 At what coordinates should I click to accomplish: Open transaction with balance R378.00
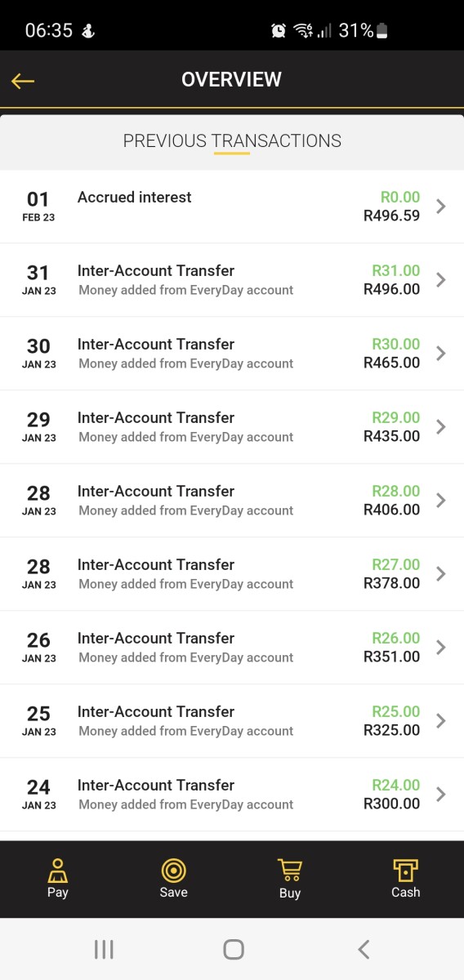[232, 574]
